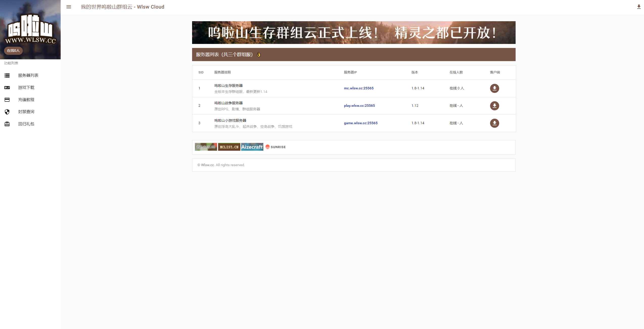Download client for 呜啦山生存服务器
The image size is (644, 329).
[x=494, y=88]
